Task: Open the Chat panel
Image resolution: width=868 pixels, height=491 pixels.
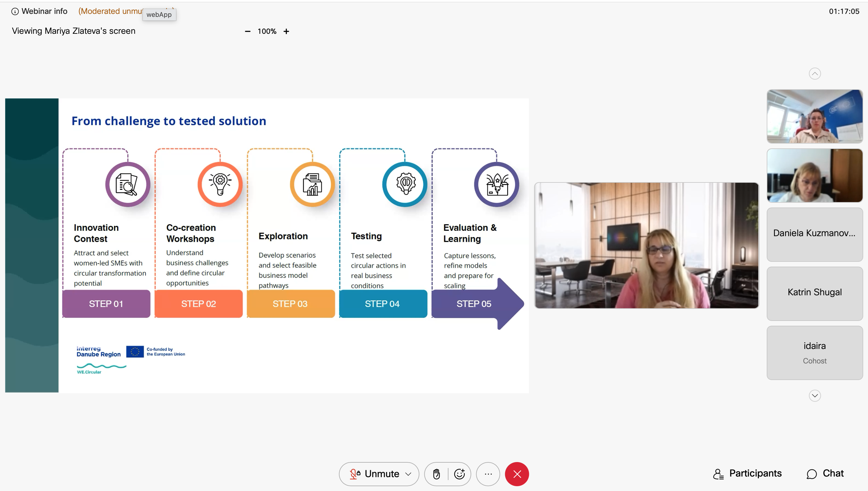Action: (x=825, y=474)
